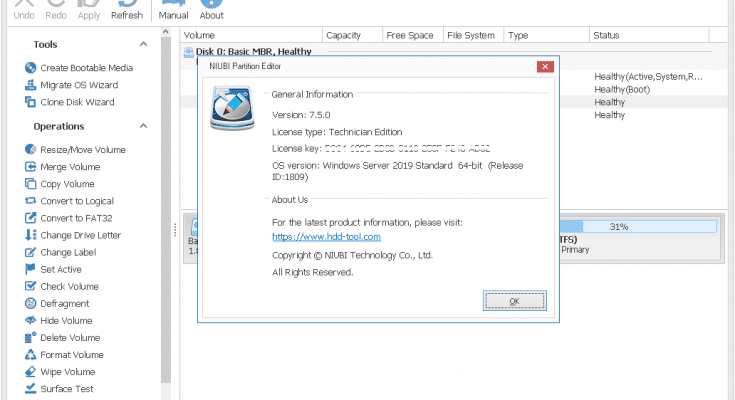Click the Merge Volume icon
The height and width of the screenshot is (400, 735).
[x=30, y=166]
